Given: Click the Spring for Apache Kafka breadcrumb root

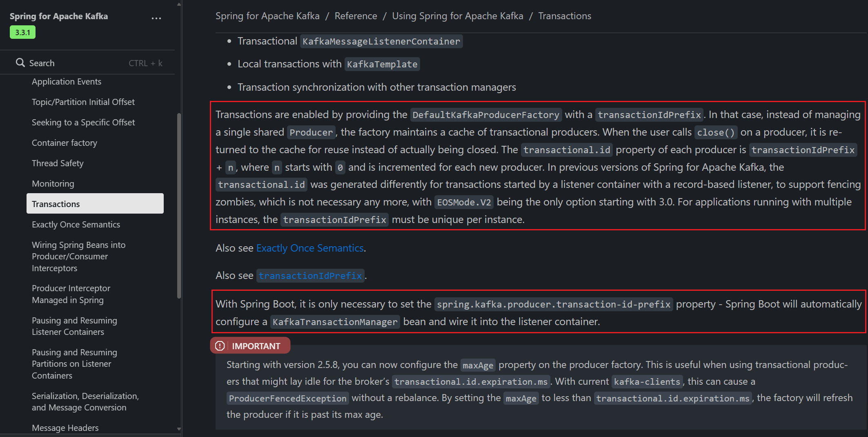Looking at the screenshot, I should [x=267, y=16].
